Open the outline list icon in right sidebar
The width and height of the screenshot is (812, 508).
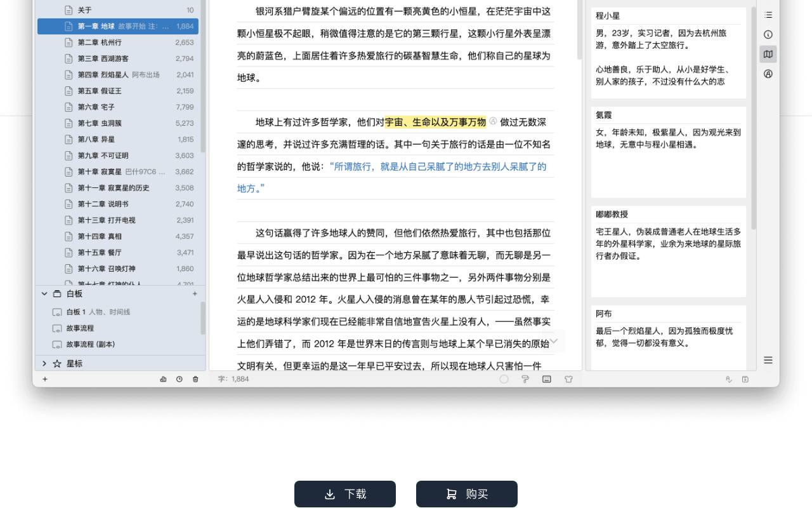tap(768, 15)
